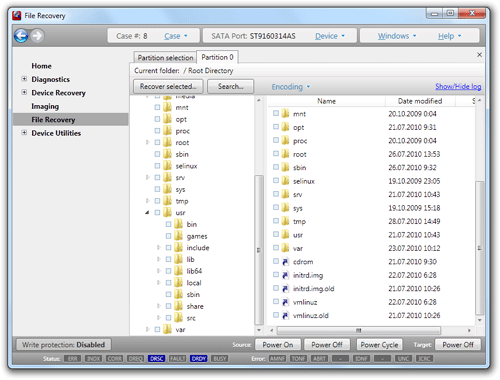500x380 pixels.
Task: Check the mnt checkbox in file list
Action: coord(276,113)
